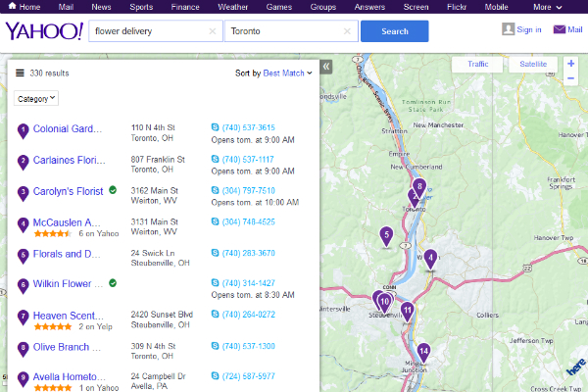This screenshot has height=392, width=588.
Task: Select map pin number 4
Action: 430,259
